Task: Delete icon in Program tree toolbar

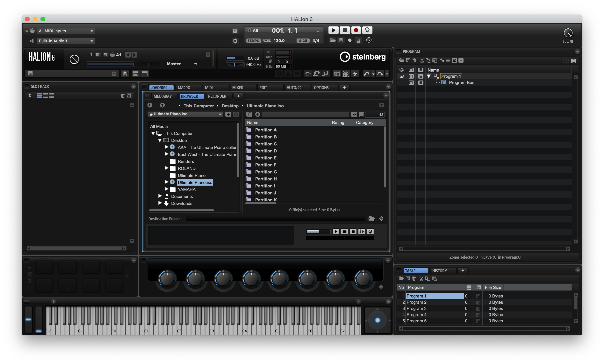Action: click(414, 60)
